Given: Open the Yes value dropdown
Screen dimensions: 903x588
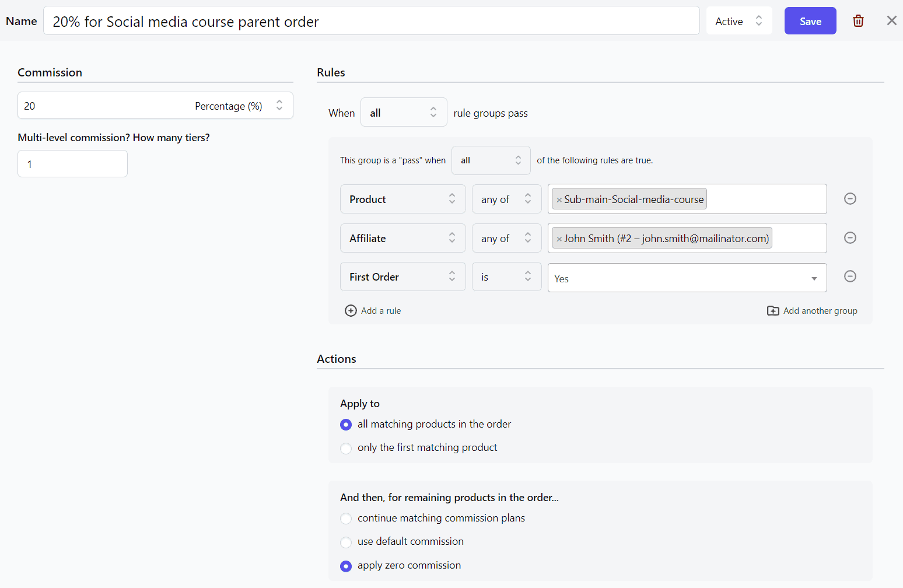Looking at the screenshot, I should click(x=687, y=278).
